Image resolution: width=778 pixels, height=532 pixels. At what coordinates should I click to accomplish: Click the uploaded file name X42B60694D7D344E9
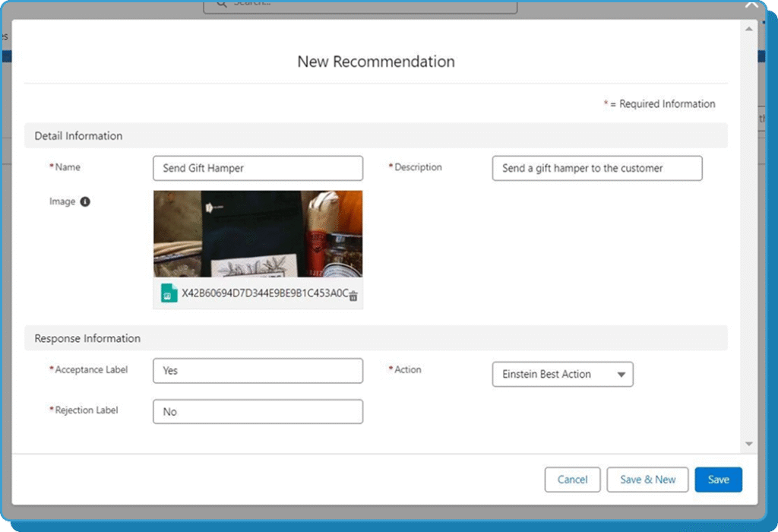pos(264,293)
